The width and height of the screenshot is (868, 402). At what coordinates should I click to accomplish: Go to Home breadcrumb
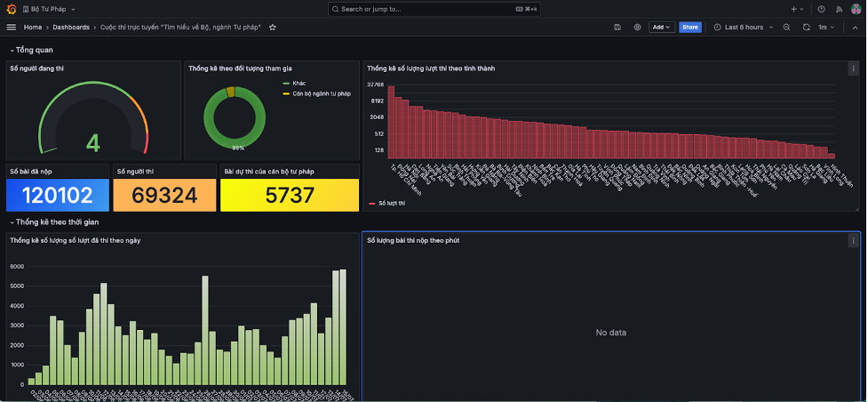pos(33,28)
